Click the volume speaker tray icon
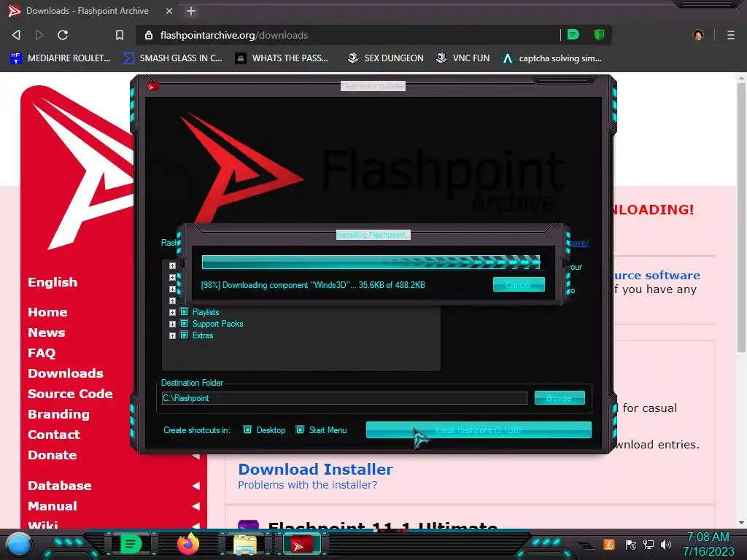The width and height of the screenshot is (747, 560). [x=666, y=544]
